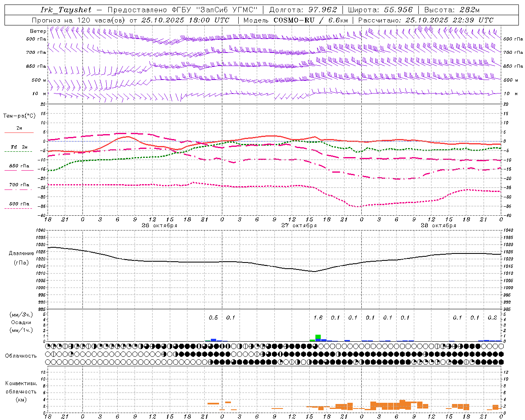Click the (км) unit under convective cloudiness
525x420 pixels.
pyautogui.click(x=21, y=399)
